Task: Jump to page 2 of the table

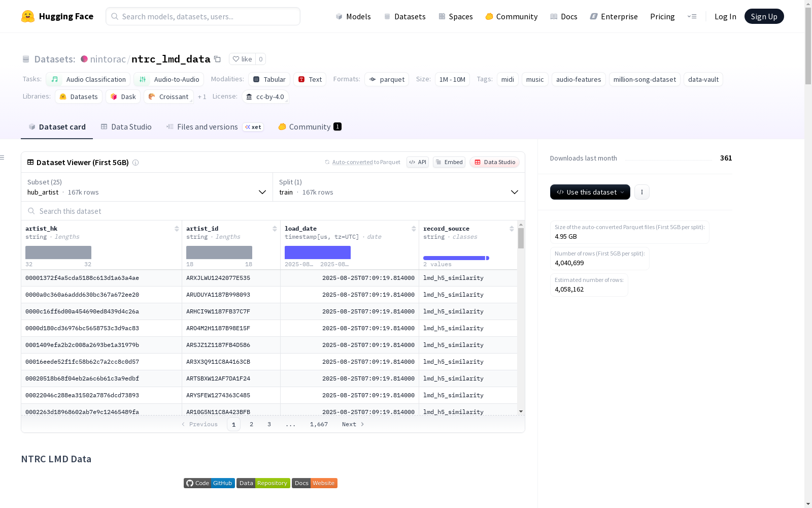Action: [251, 424]
